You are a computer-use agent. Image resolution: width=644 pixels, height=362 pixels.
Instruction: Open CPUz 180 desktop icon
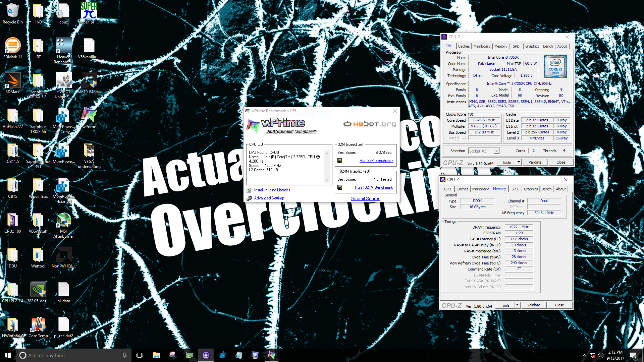12,223
